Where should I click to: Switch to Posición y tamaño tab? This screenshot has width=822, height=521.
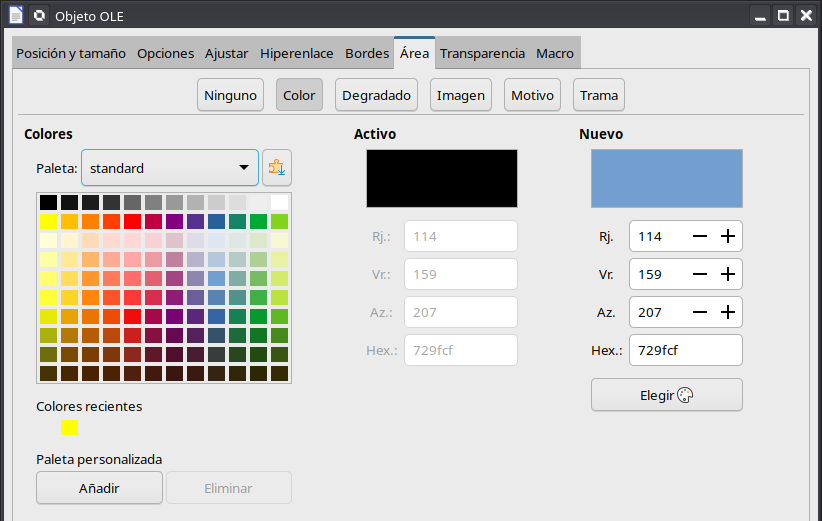pyautogui.click(x=71, y=53)
